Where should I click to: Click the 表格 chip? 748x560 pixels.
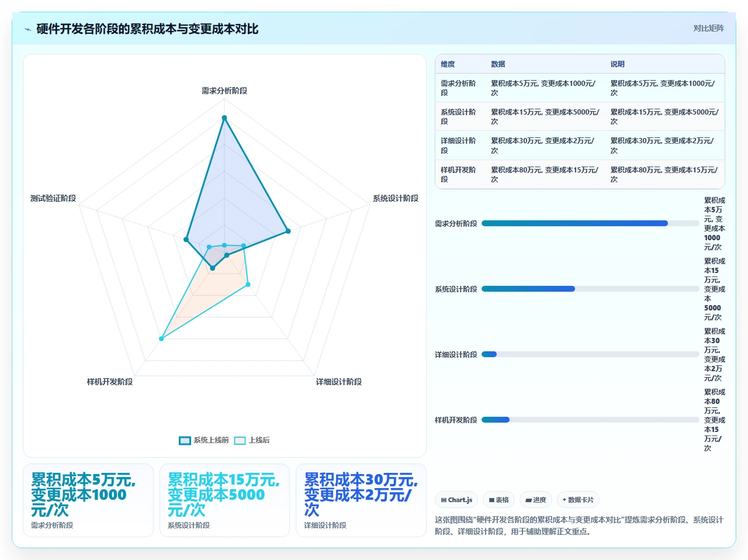click(498, 500)
